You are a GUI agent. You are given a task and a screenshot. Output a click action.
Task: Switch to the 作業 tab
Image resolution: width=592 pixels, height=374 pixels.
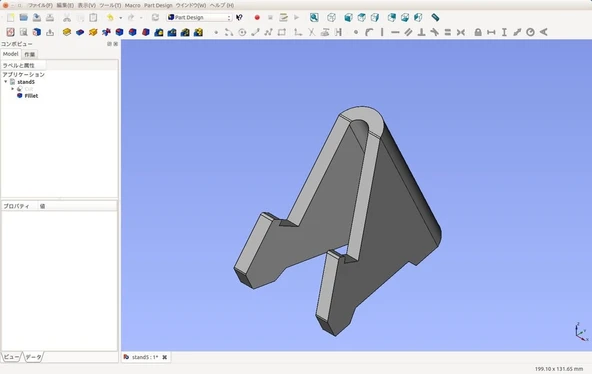[29, 54]
